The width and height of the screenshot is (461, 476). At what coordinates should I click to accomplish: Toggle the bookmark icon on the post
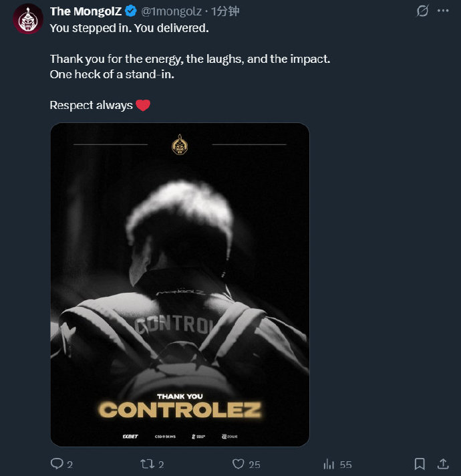pos(420,464)
